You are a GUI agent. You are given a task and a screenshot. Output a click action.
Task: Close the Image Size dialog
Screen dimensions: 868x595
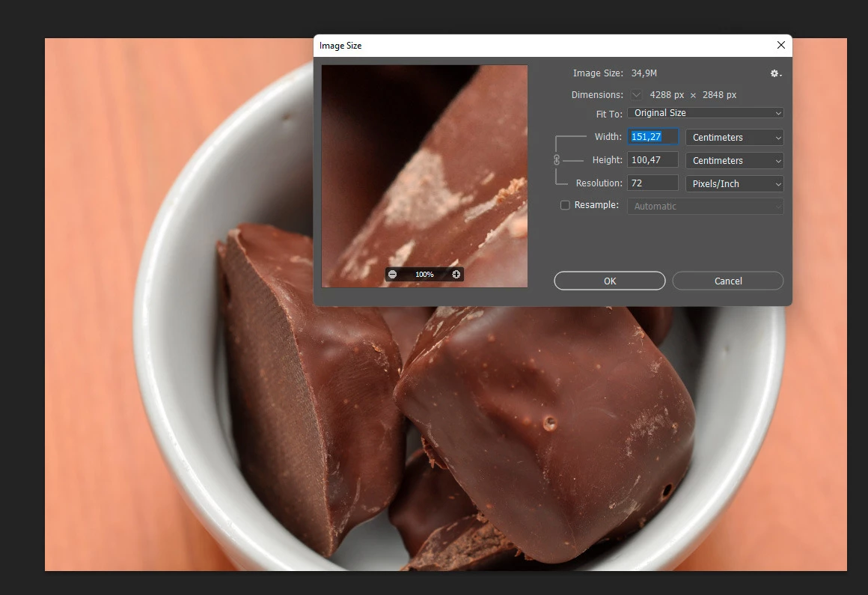[x=781, y=46]
